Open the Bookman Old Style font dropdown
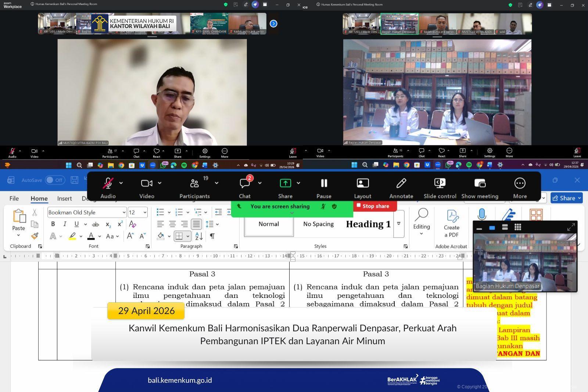This screenshot has height=392, width=588. pos(123,213)
